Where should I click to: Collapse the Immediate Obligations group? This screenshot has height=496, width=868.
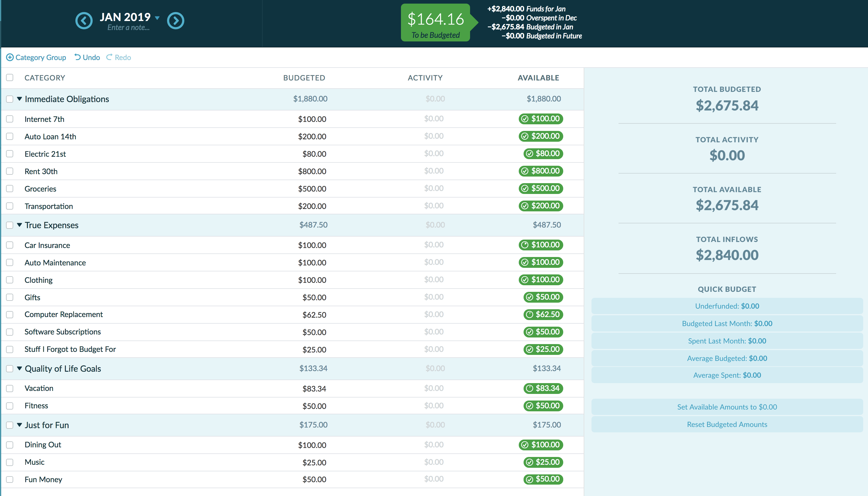(20, 99)
